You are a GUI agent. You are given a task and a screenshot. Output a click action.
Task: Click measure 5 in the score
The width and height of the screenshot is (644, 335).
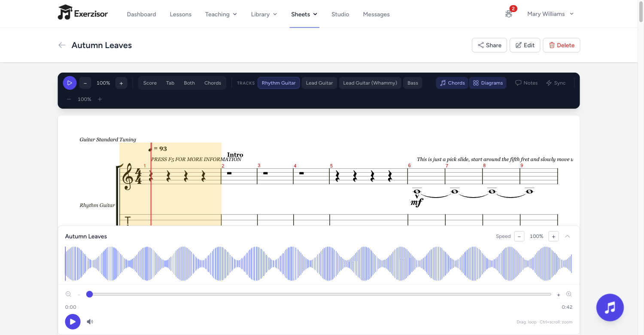(368, 176)
